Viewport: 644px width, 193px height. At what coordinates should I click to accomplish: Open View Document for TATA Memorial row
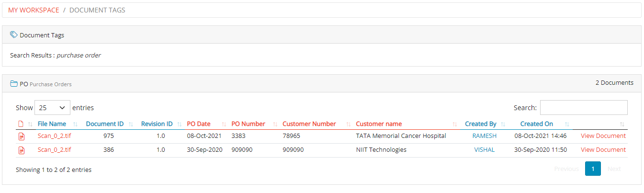(603, 136)
